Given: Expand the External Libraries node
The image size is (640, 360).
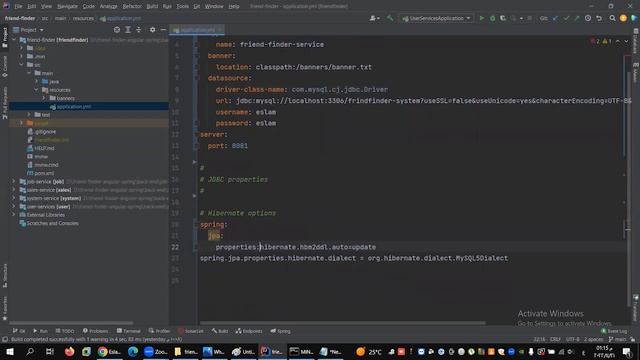Looking at the screenshot, I should (x=14, y=215).
